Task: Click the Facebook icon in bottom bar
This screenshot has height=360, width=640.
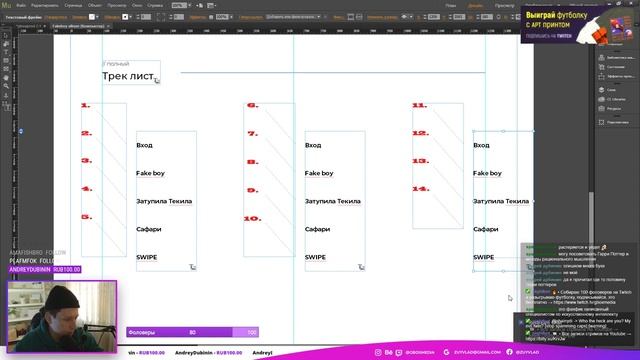Action: coord(509,352)
